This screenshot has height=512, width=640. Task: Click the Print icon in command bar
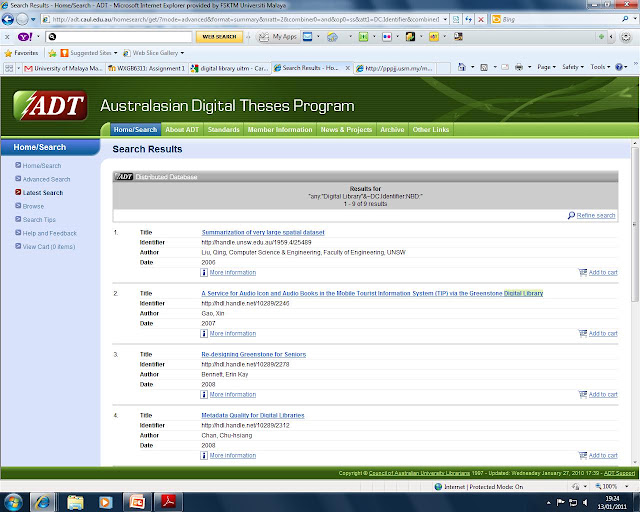(519, 67)
